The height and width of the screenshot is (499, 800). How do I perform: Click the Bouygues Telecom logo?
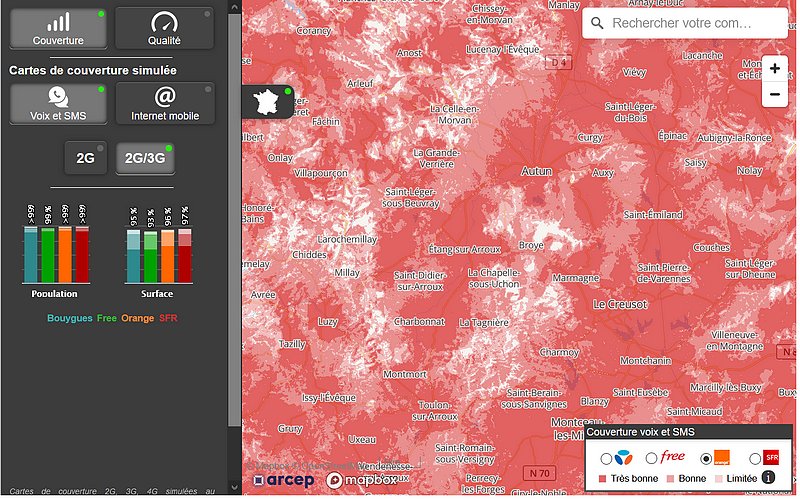click(x=623, y=458)
